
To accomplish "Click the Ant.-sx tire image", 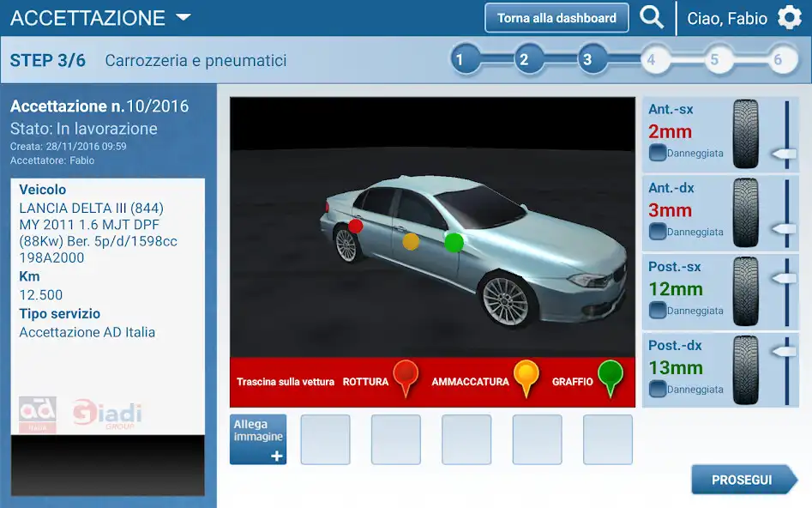I will [x=745, y=134].
